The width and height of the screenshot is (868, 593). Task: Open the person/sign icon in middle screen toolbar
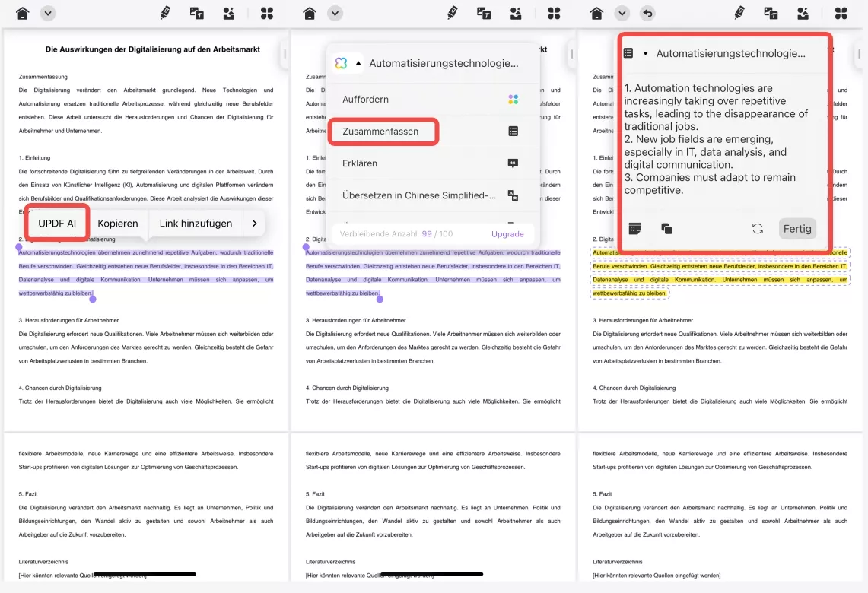pyautogui.click(x=516, y=13)
